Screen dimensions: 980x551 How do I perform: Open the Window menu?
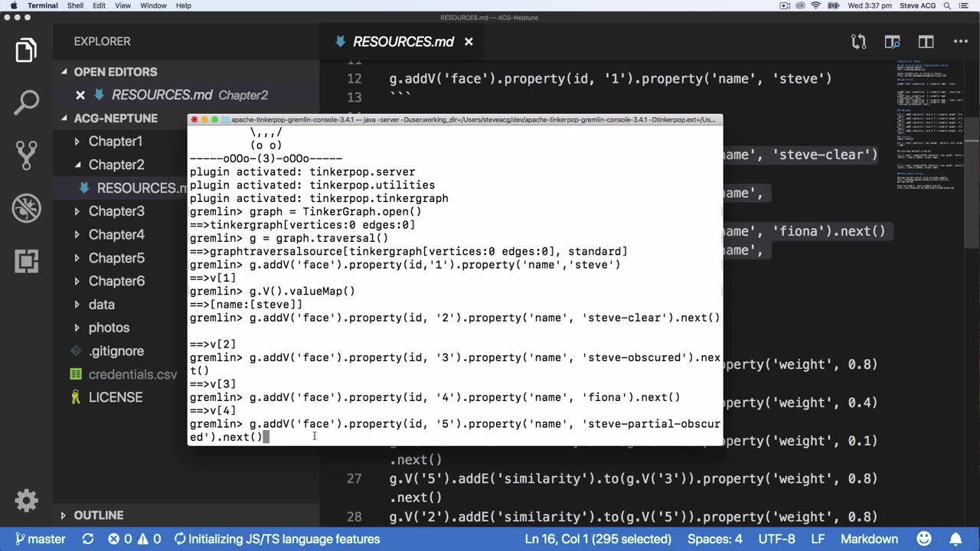coord(154,5)
